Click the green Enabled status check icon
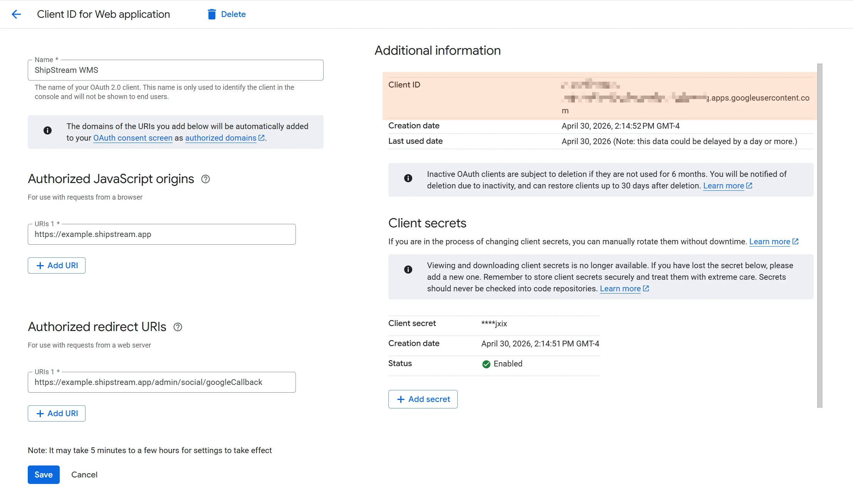This screenshot has width=853, height=504. pos(486,364)
